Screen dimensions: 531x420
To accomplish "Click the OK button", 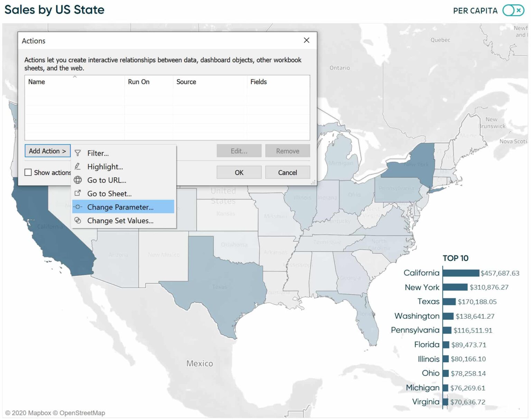I will 239,172.
